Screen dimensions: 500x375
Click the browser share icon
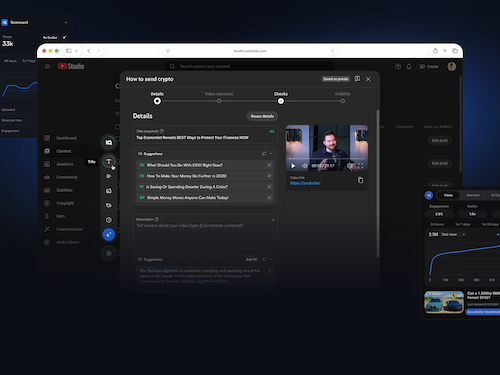(435, 51)
